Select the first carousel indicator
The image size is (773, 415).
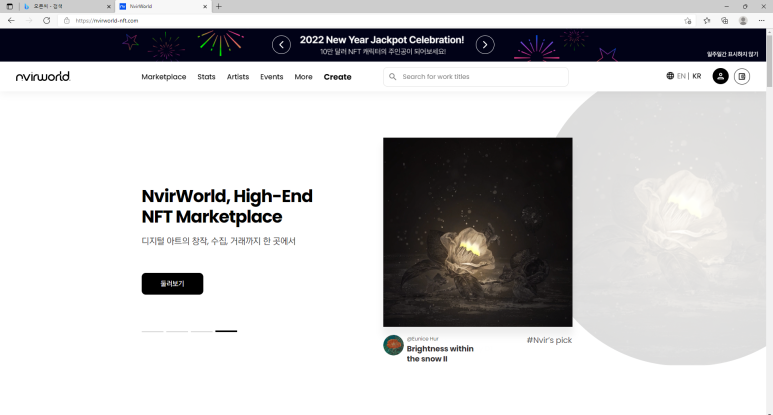(152, 331)
